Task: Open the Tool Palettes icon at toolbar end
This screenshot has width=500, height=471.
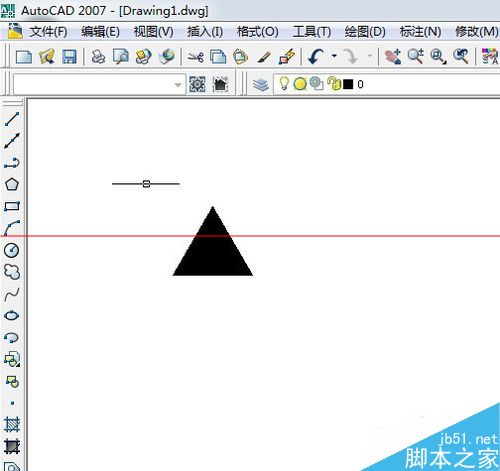Action: pos(490,56)
